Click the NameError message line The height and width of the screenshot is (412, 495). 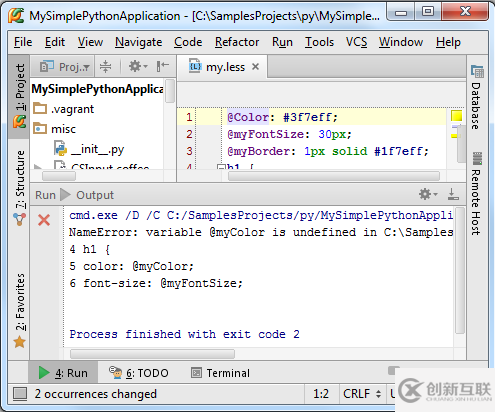[261, 232]
